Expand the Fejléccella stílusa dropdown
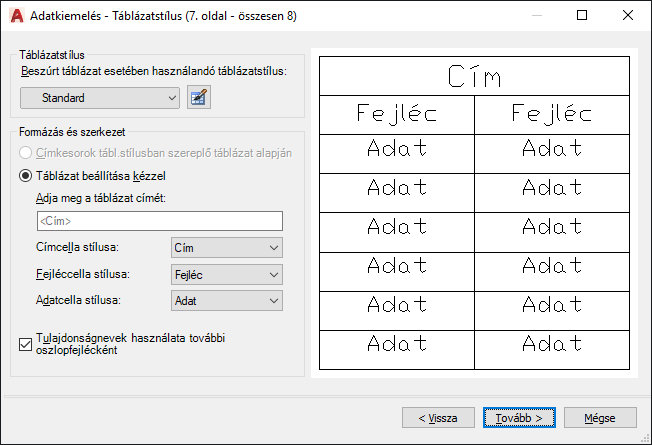Image resolution: width=652 pixels, height=445 pixels. tap(226, 273)
